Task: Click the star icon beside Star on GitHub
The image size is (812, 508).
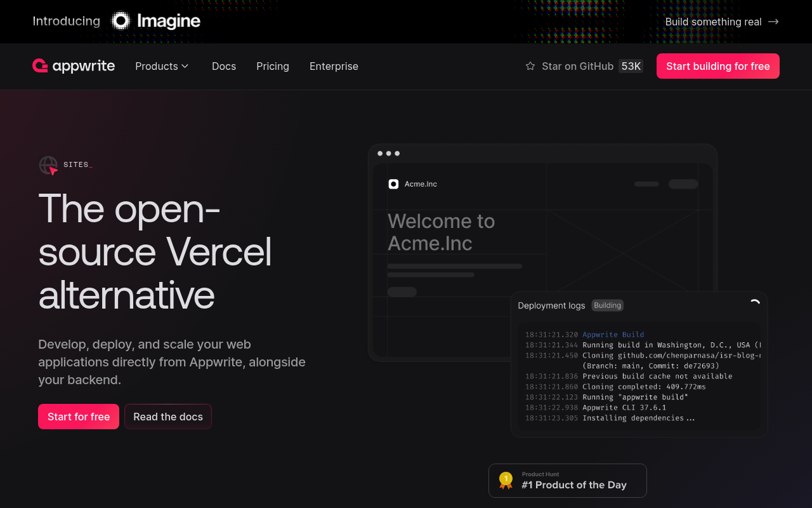Action: (528, 66)
